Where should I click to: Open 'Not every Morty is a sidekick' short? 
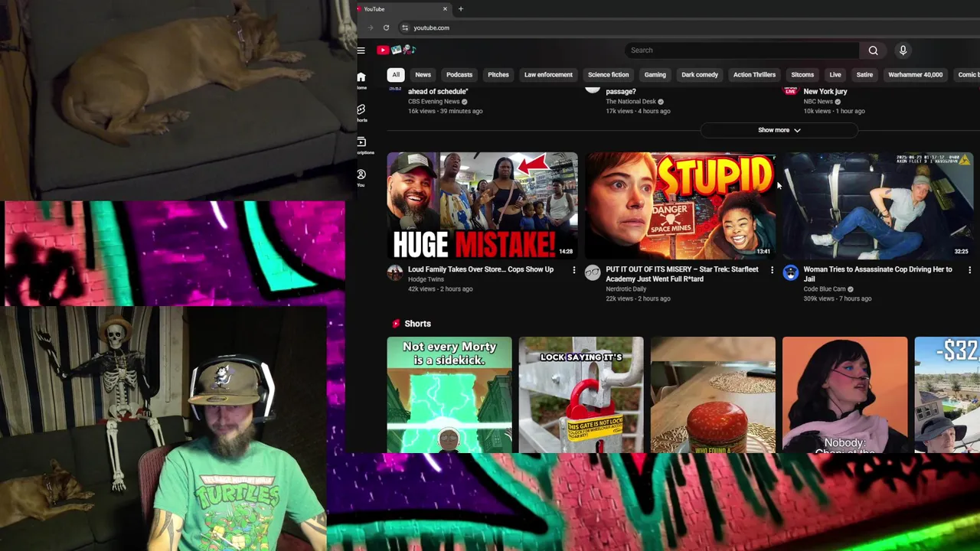(x=449, y=395)
